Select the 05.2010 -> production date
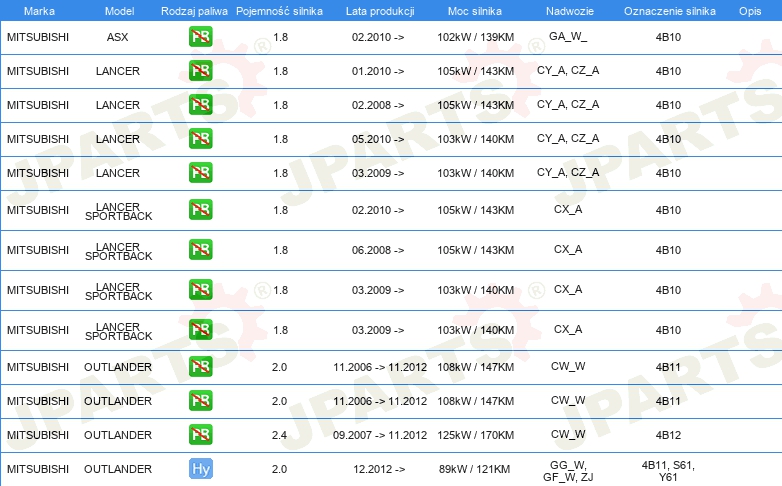The image size is (782, 486). point(378,139)
